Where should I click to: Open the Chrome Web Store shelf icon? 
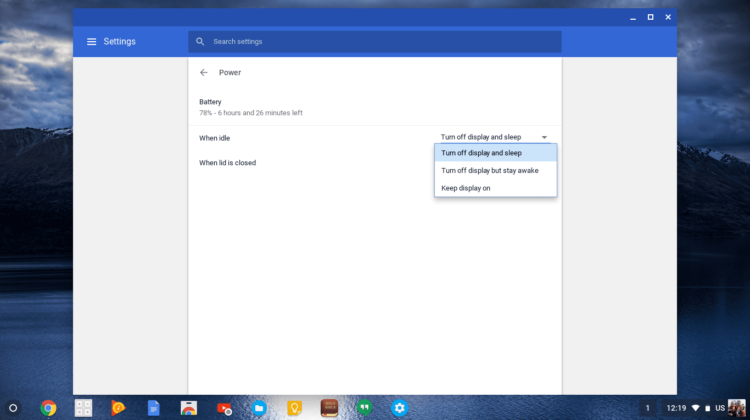coord(188,407)
